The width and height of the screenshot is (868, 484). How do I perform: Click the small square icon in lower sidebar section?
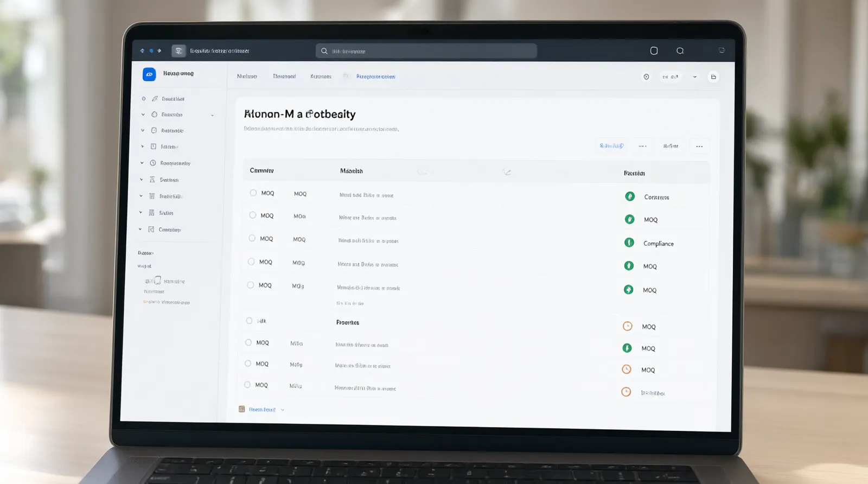pos(157,281)
